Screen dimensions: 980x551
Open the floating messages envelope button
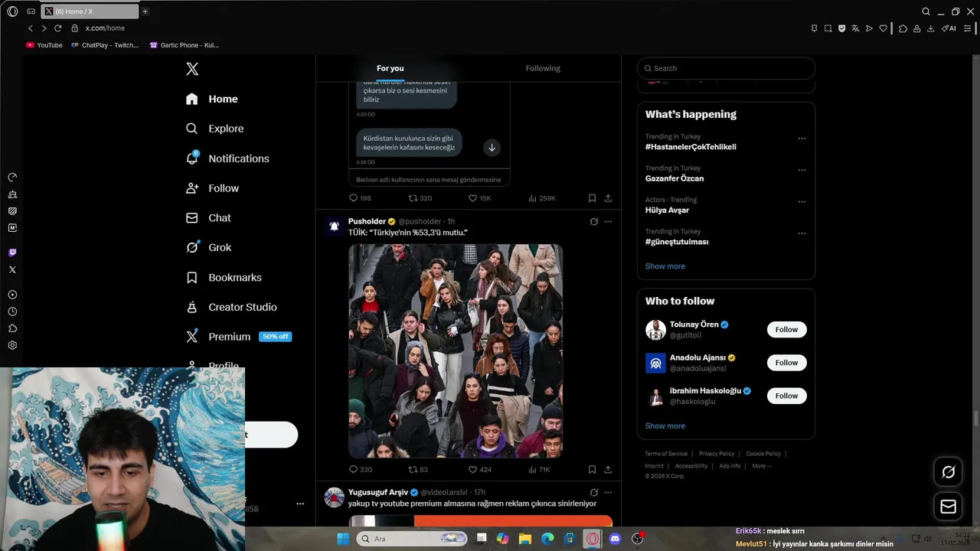[948, 507]
